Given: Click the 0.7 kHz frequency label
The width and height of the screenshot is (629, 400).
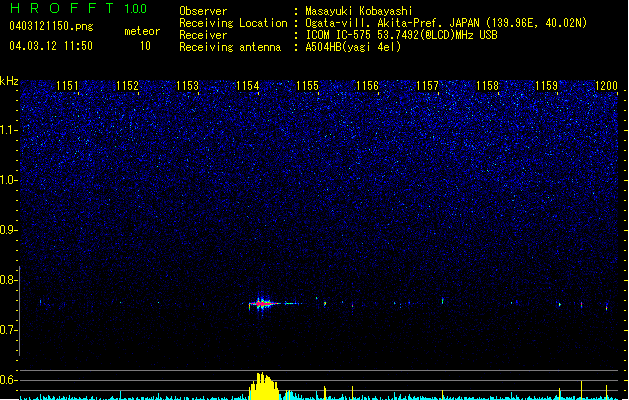Looking at the screenshot, I should tap(9, 330).
